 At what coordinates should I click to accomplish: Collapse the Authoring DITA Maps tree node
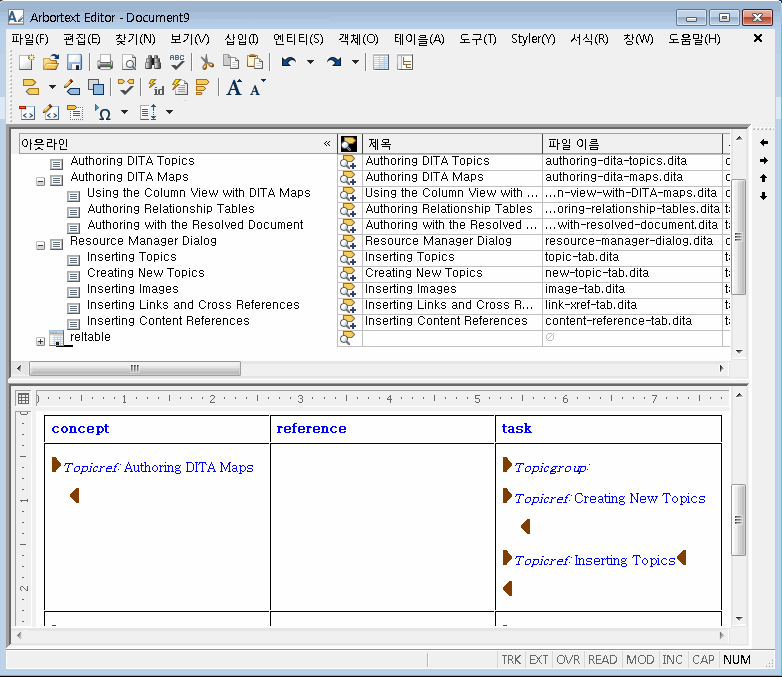pos(40,182)
